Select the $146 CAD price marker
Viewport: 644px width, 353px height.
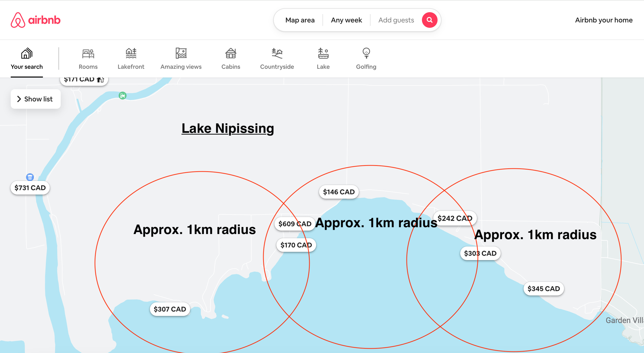(x=339, y=192)
